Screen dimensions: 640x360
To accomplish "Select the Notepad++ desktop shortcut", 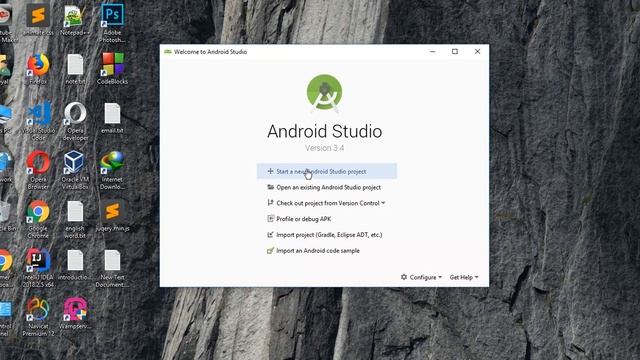I will [x=75, y=20].
